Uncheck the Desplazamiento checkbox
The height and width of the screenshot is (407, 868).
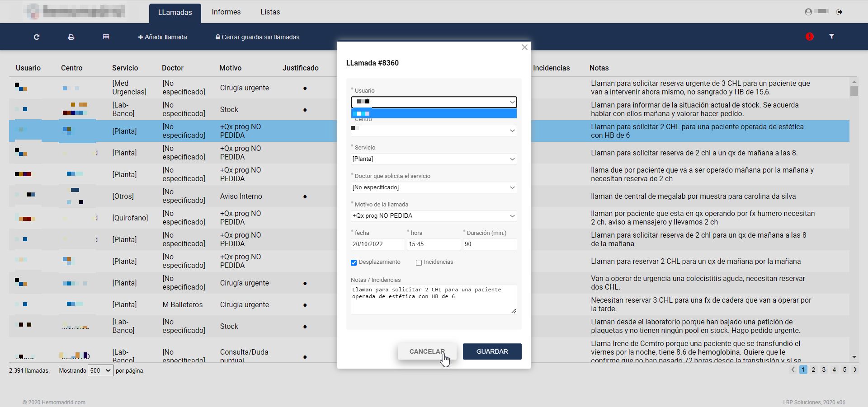[354, 262]
